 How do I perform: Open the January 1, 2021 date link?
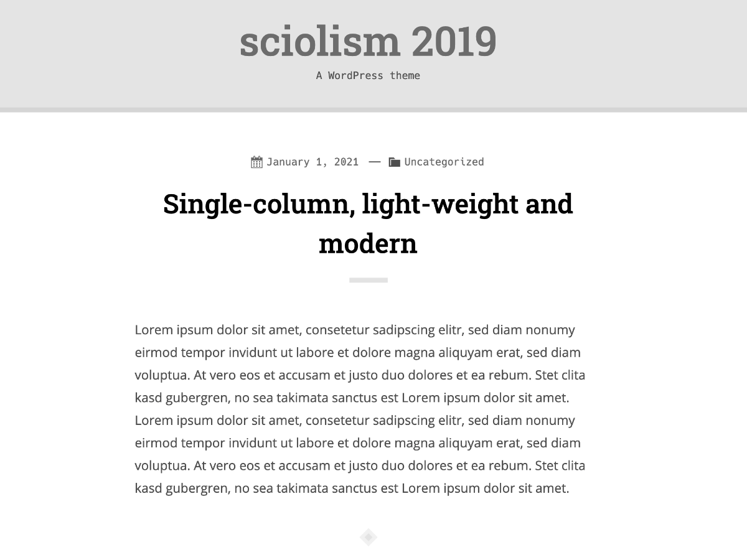(x=312, y=162)
